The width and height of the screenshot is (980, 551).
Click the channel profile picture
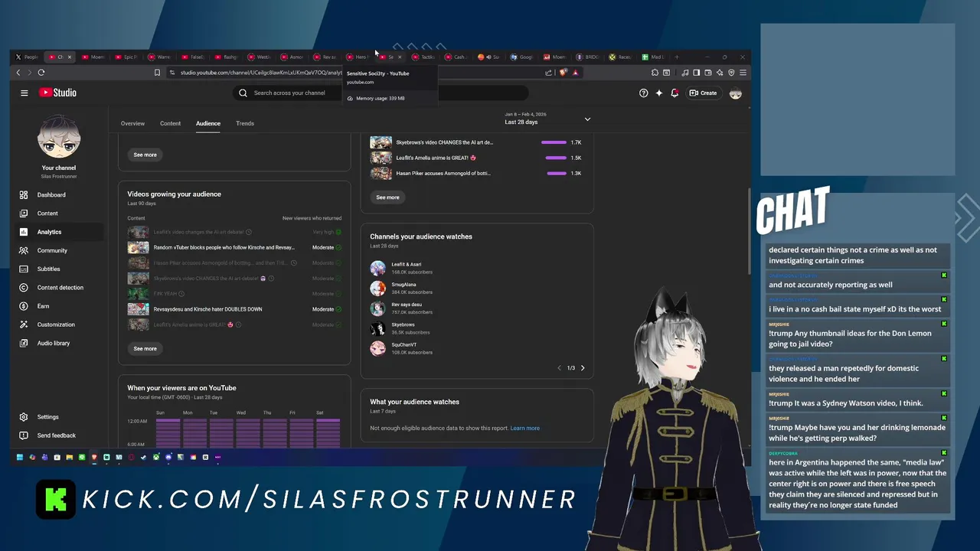coord(59,137)
